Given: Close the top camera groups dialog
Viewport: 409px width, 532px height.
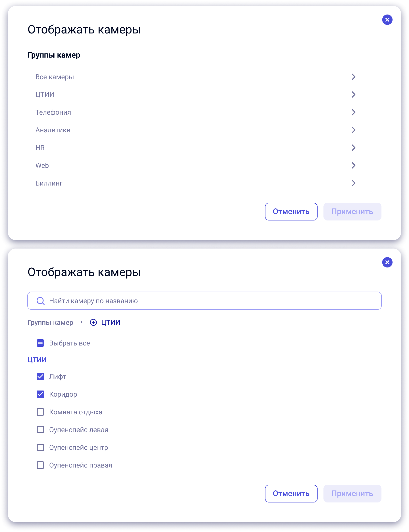Looking at the screenshot, I should pos(387,20).
